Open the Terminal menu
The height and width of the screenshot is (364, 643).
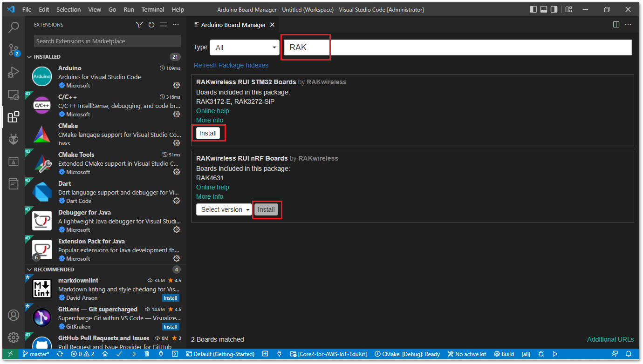(153, 9)
